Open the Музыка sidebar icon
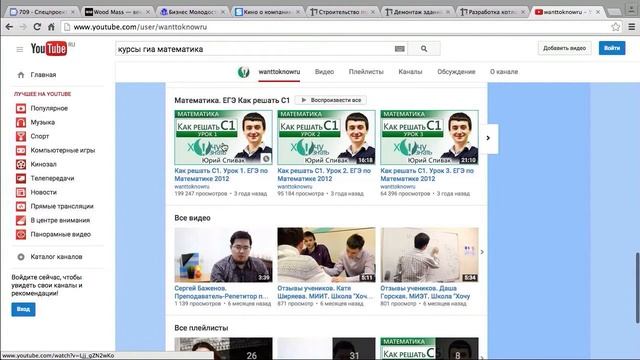This screenshot has height=360, width=640. click(21, 122)
